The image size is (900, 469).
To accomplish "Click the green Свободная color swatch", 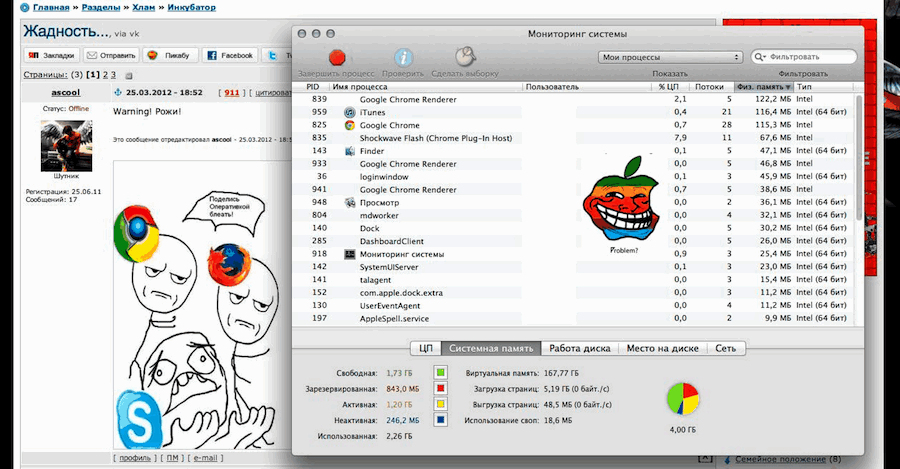I will pos(440,373).
